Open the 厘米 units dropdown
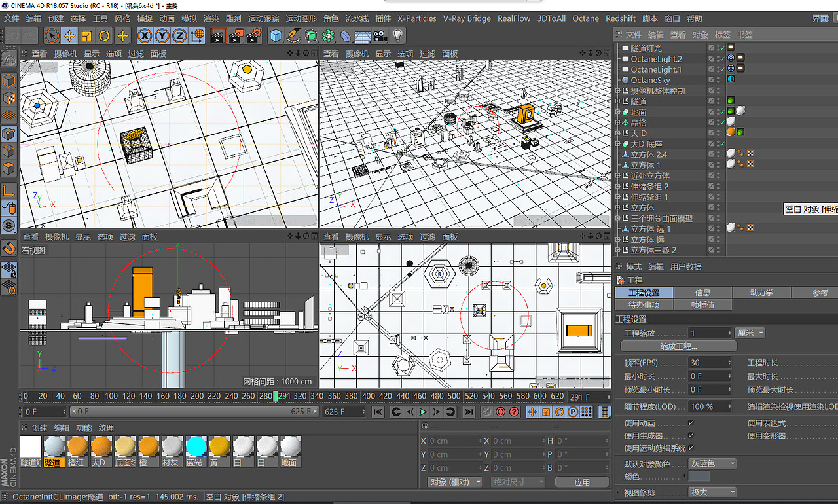 point(748,333)
